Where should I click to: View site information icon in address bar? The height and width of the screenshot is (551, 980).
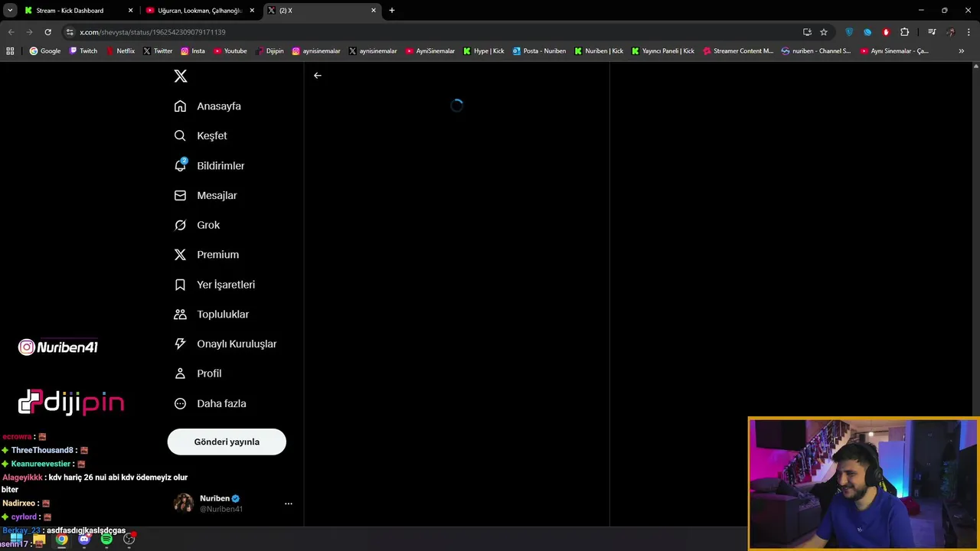pos(70,32)
